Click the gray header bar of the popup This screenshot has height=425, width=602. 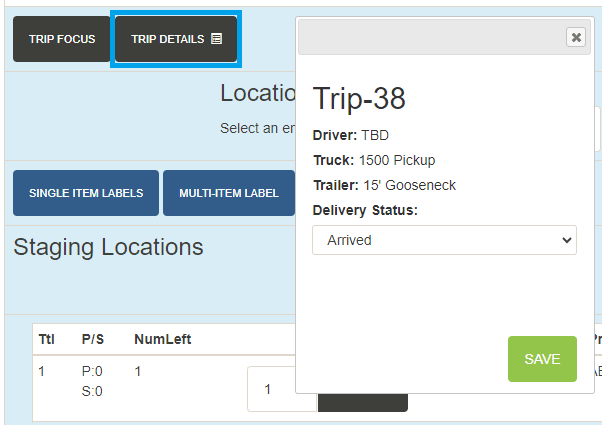430,37
